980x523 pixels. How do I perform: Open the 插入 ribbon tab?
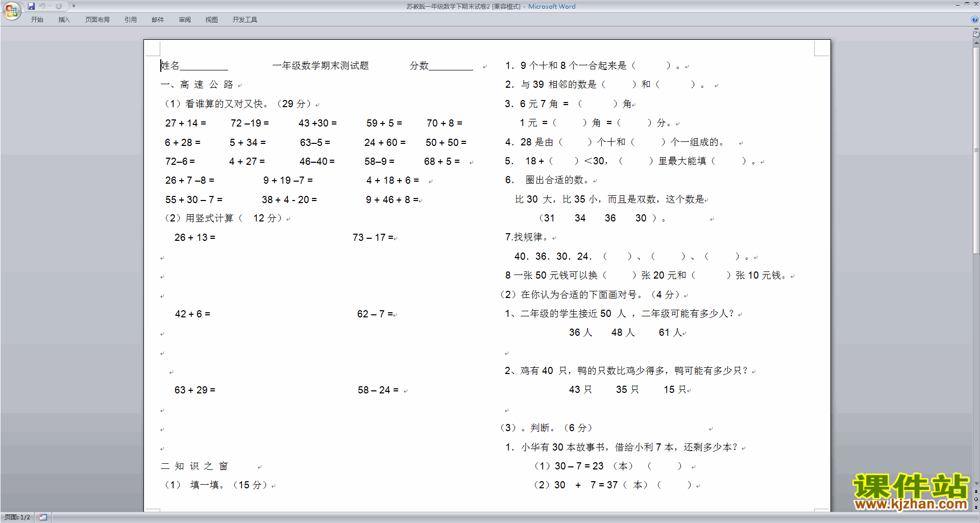(x=64, y=20)
